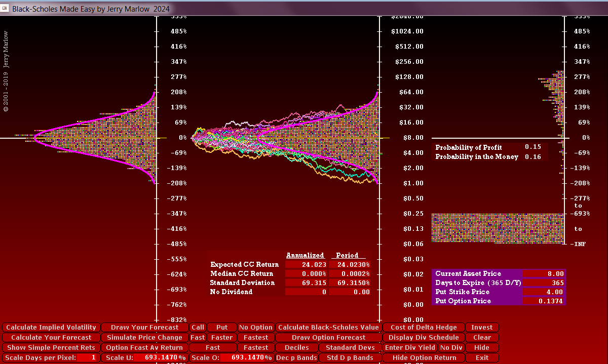This screenshot has width=608, height=364.
Task: Edit Put Strike Price field 4.00
Action: (544, 292)
